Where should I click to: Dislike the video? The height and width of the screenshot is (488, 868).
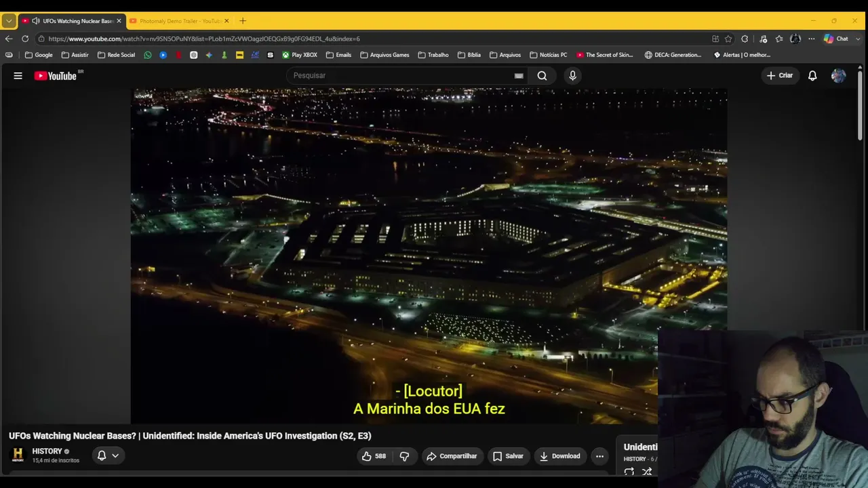(404, 456)
